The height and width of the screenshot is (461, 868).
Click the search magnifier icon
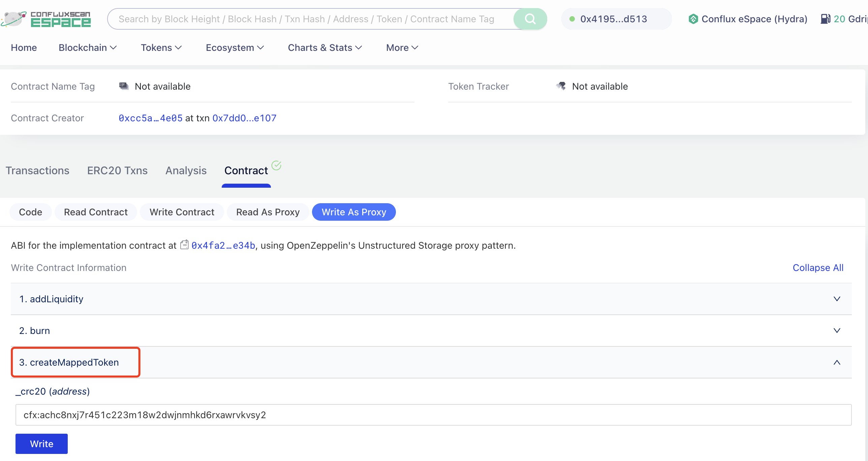coord(530,19)
